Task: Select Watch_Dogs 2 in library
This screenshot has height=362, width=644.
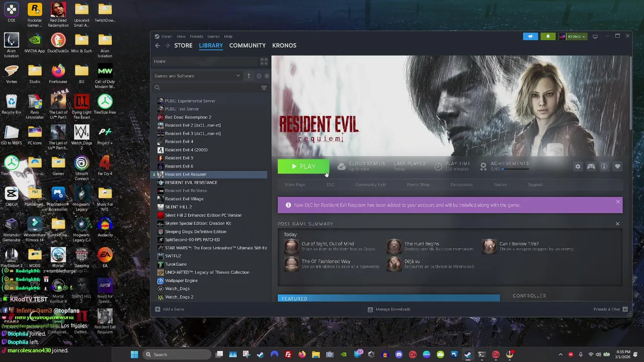Action: pos(179,297)
